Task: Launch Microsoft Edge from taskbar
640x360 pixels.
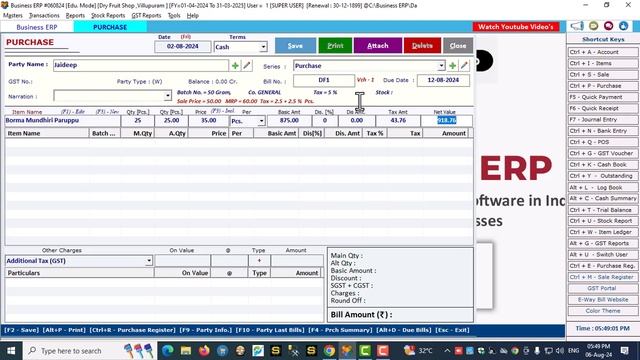Action: 167,351
